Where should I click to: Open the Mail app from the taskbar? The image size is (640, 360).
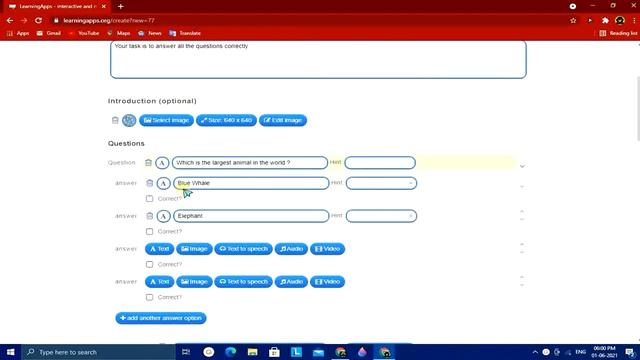(x=318, y=352)
